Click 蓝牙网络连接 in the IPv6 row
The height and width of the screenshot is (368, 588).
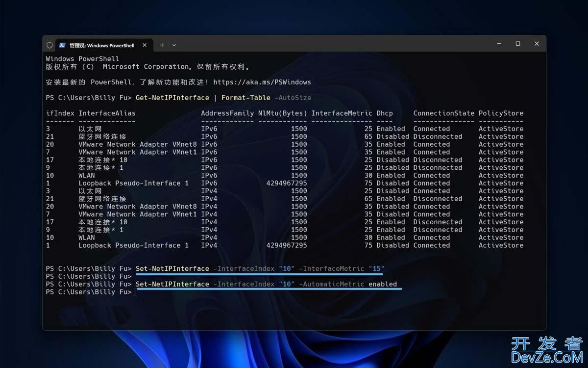click(102, 136)
